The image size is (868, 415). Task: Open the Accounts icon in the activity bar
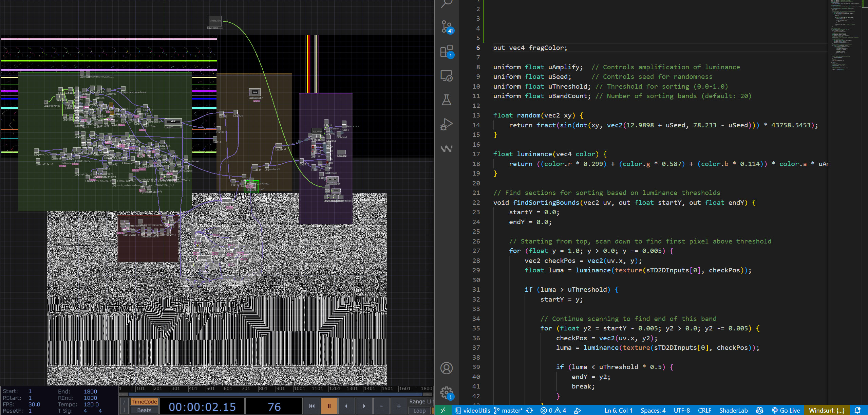click(x=447, y=368)
